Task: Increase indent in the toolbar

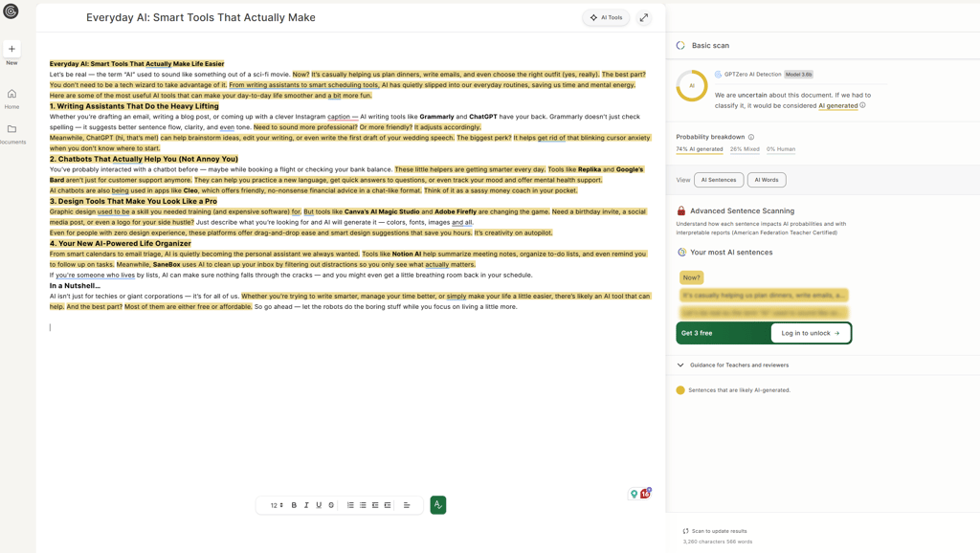Action: [388, 505]
